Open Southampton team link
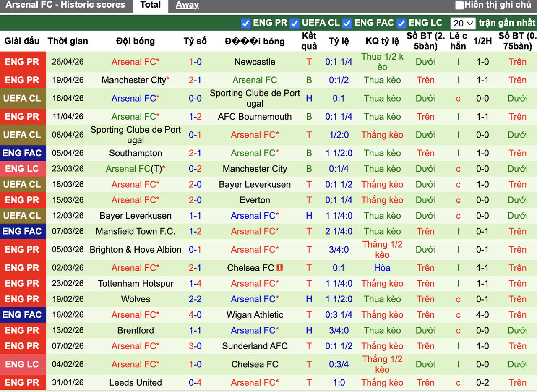 point(136,153)
